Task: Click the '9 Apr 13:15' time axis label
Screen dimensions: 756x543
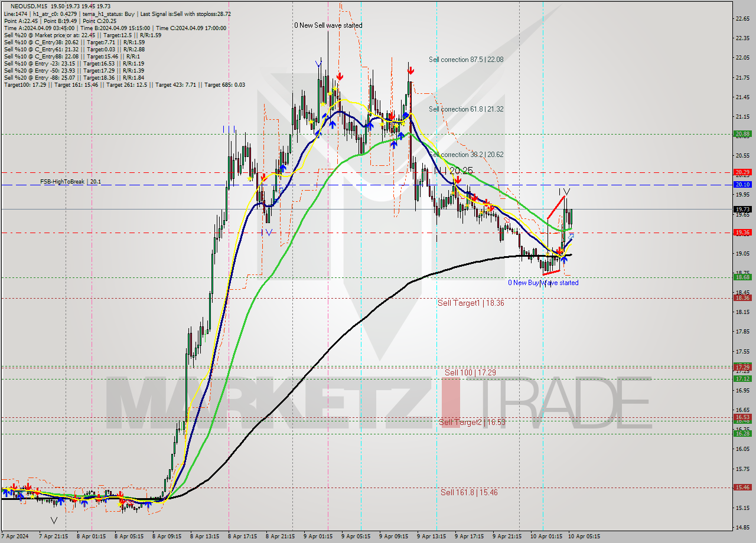Action: tap(431, 537)
